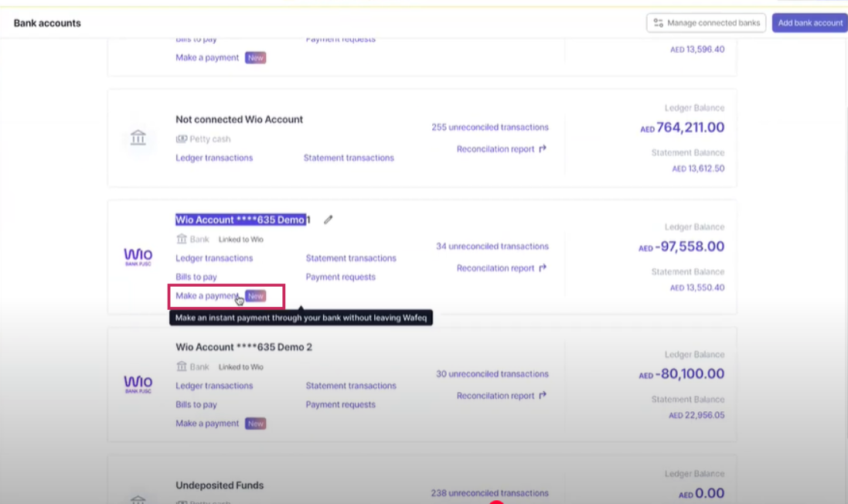Open Make a payment in the topmost card
Image resolution: width=848 pixels, height=504 pixels.
click(x=206, y=57)
